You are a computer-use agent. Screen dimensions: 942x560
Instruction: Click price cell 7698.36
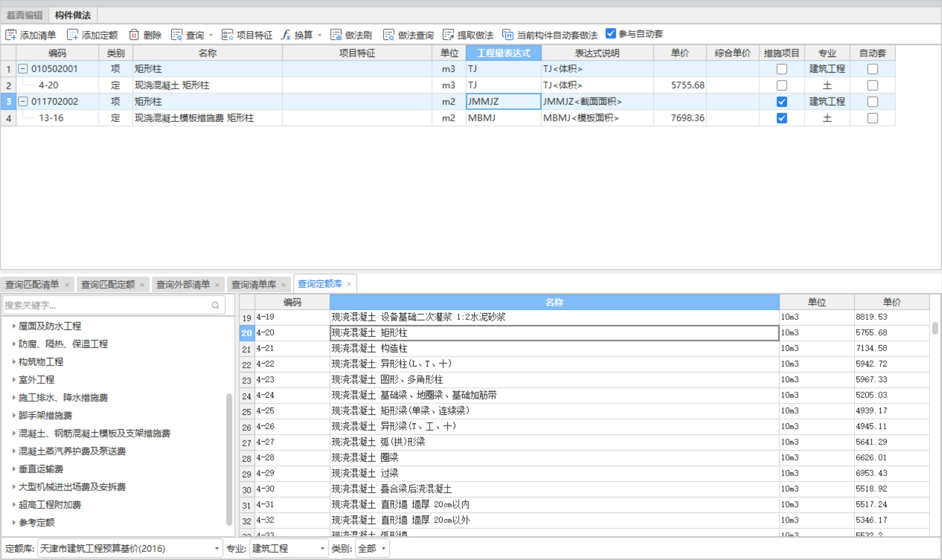click(x=680, y=118)
